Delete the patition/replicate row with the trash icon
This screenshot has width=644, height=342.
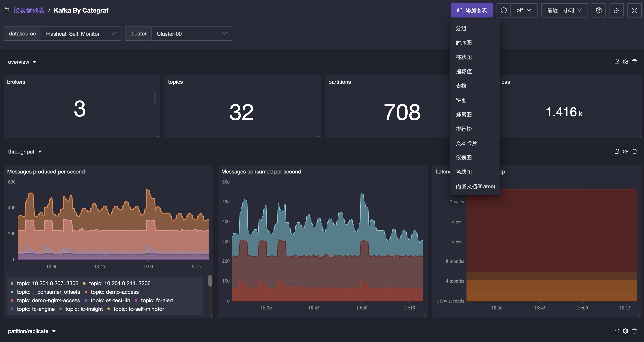click(x=635, y=331)
